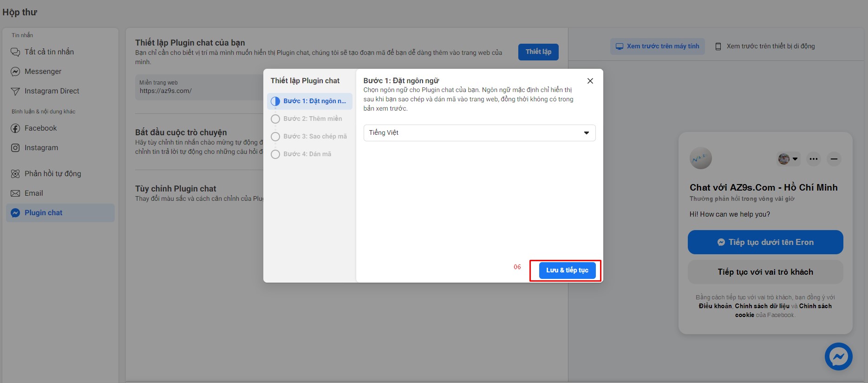Open the floating Messenger chat bubble
The image size is (868, 383).
click(x=838, y=357)
